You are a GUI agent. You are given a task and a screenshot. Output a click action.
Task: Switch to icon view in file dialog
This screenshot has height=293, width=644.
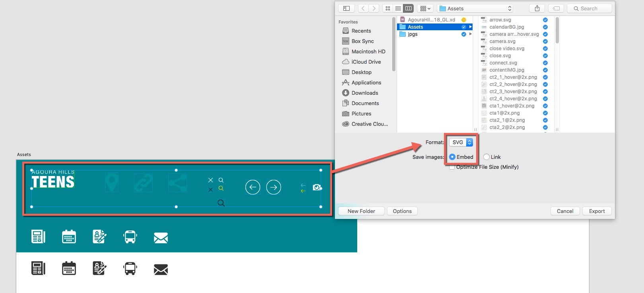(388, 8)
